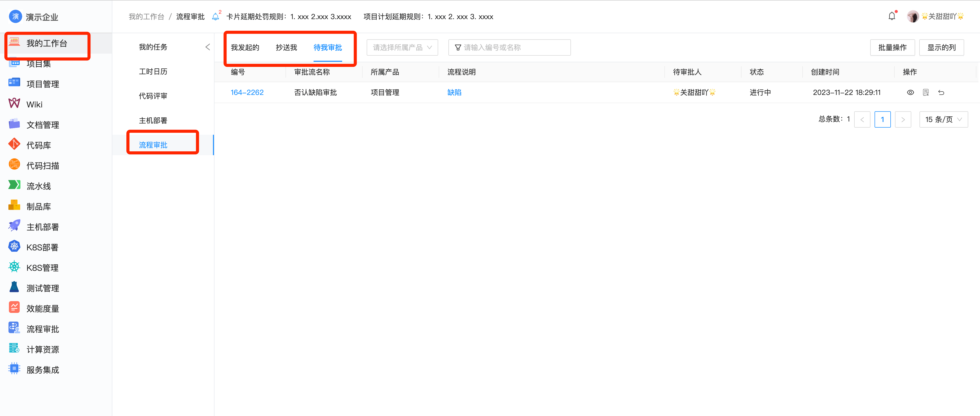980x416 pixels.
Task: Launch 代码扫描 in the sidebar
Action: (x=43, y=165)
